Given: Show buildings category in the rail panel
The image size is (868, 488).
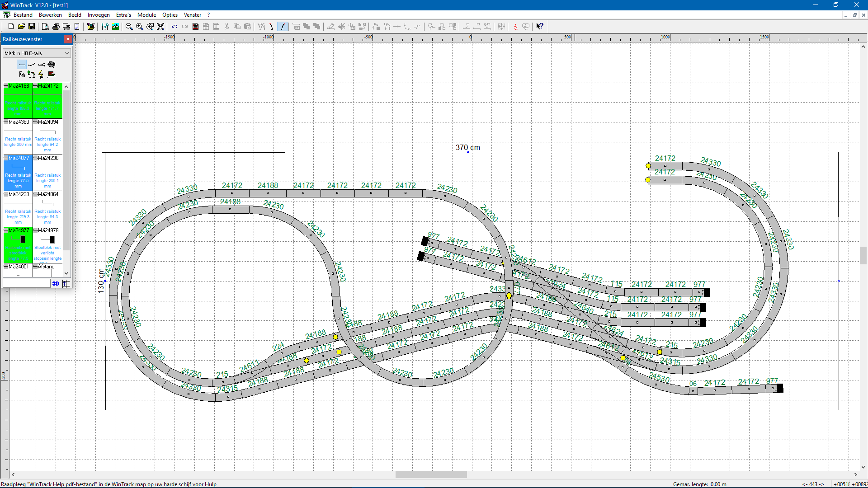Looking at the screenshot, I should 22,75.
